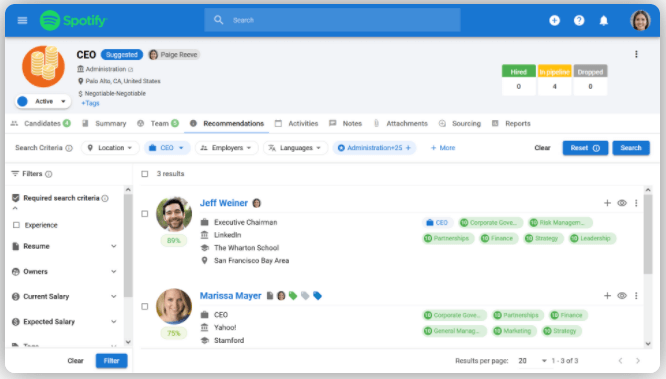Click Marissa Mayer's resume document icon
This screenshot has height=379, width=666.
click(269, 295)
